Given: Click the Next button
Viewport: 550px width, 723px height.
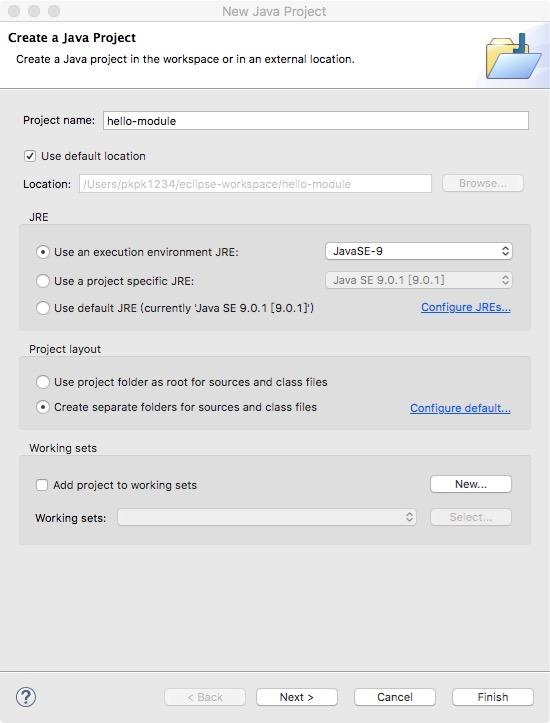Looking at the screenshot, I should (297, 697).
